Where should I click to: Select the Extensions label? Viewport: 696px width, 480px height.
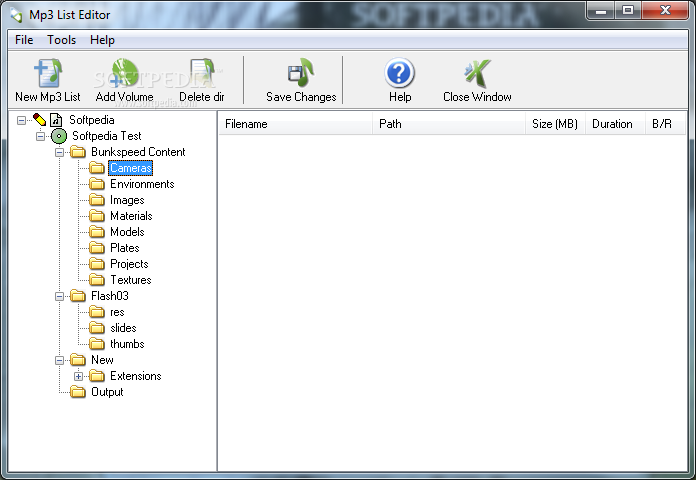[136, 376]
